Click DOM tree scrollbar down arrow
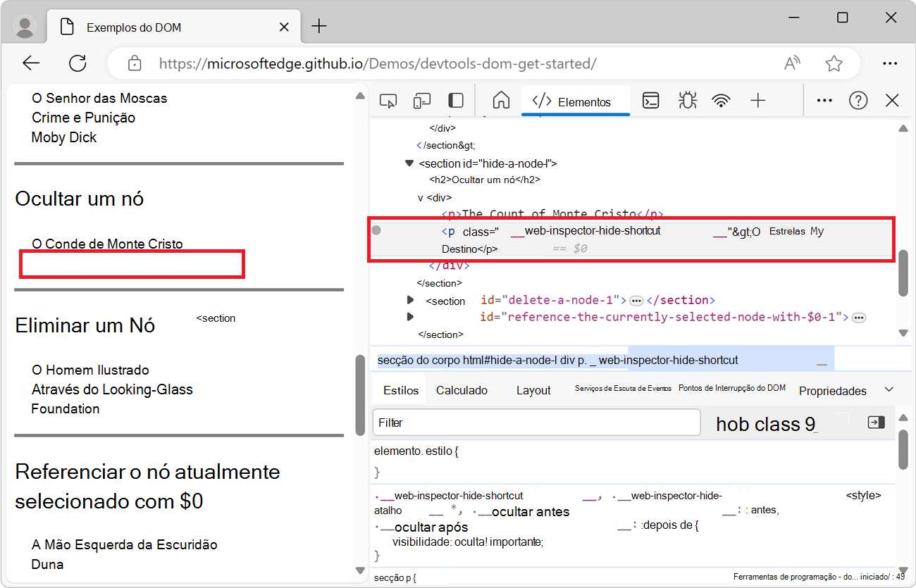The image size is (916, 588). point(903,332)
